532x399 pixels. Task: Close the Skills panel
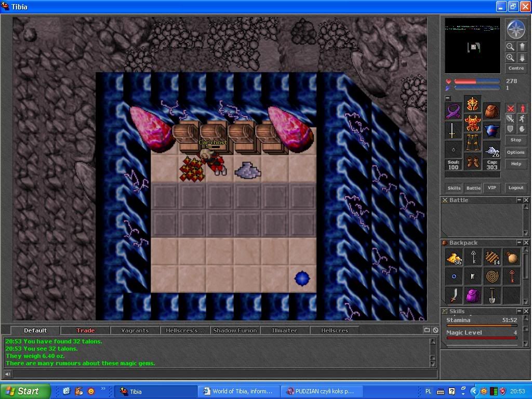pos(526,311)
